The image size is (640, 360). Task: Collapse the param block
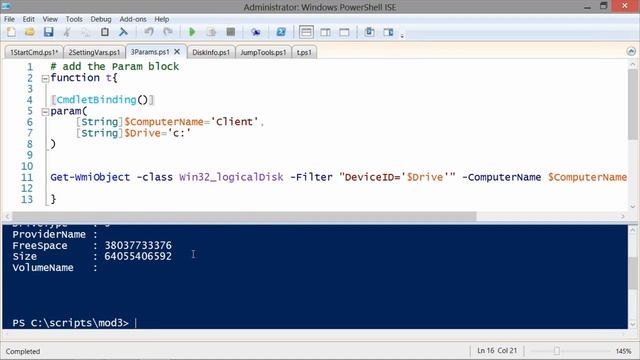45,111
